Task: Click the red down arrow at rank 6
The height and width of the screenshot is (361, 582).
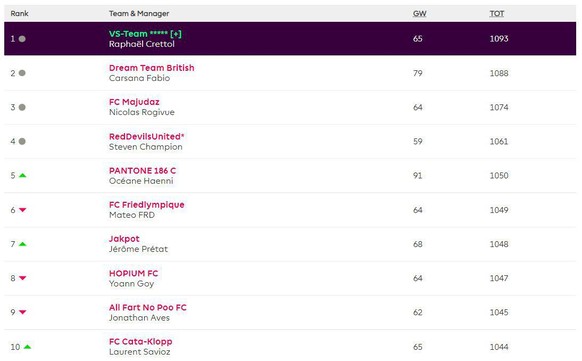Action: (23, 210)
